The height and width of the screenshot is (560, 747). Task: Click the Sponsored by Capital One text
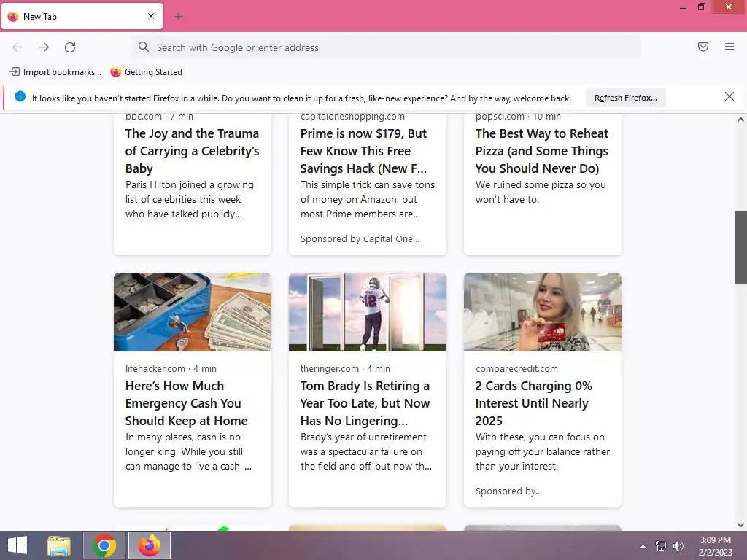pyautogui.click(x=360, y=239)
